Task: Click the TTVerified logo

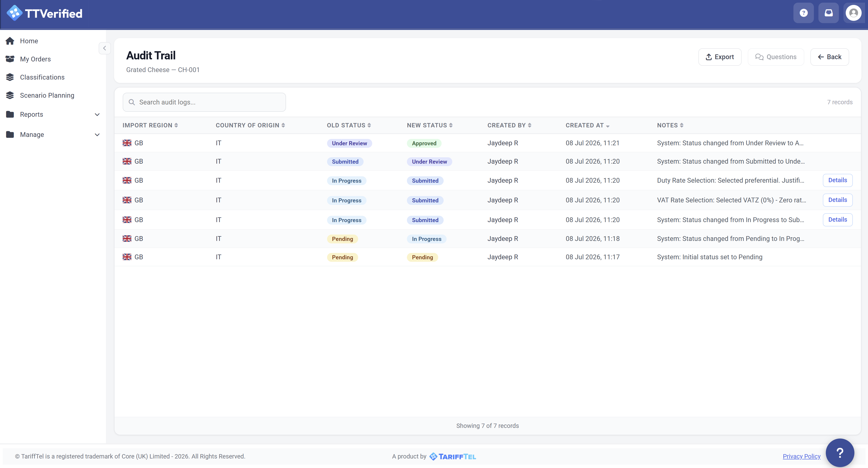Action: click(44, 13)
